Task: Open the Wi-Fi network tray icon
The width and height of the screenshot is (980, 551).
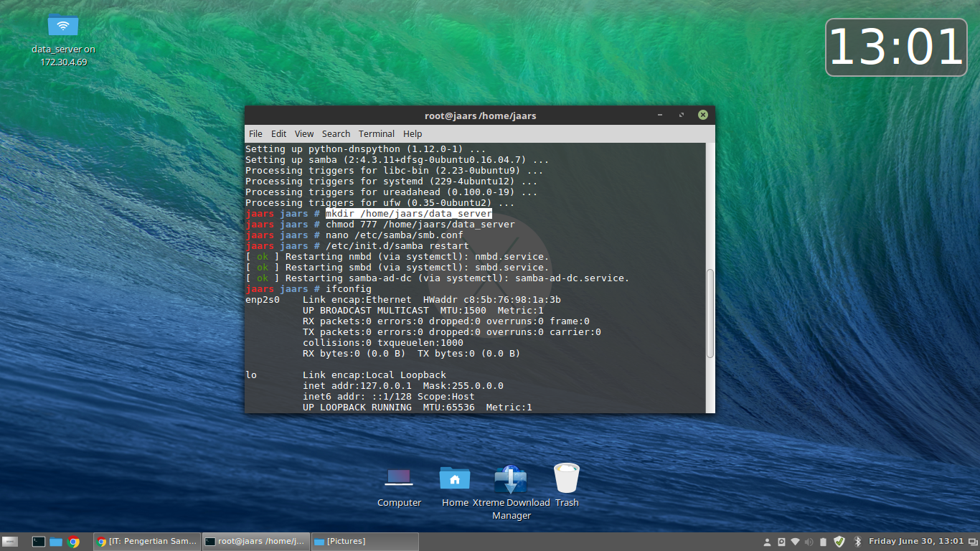Action: 795,542
